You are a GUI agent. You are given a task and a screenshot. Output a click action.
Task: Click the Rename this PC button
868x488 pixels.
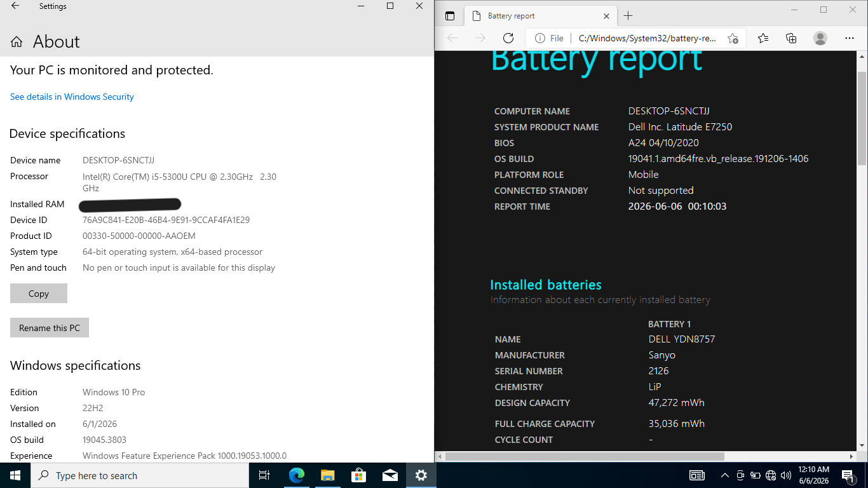50,328
